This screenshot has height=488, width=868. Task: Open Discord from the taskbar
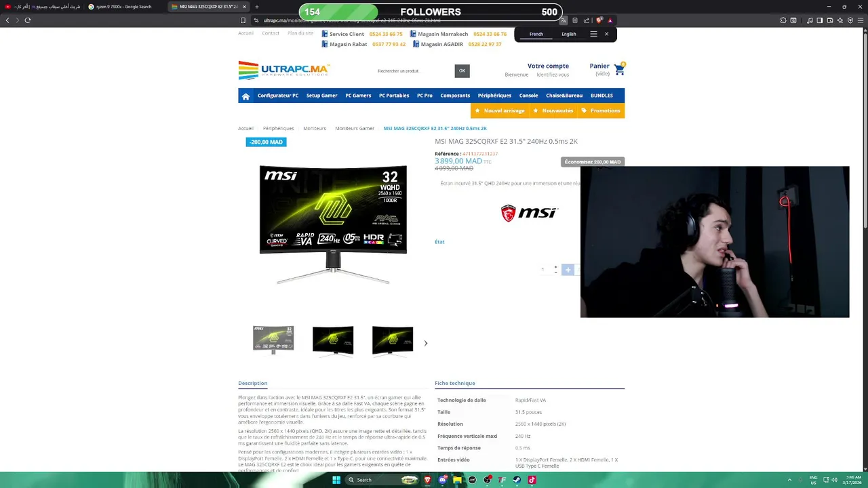(x=442, y=480)
